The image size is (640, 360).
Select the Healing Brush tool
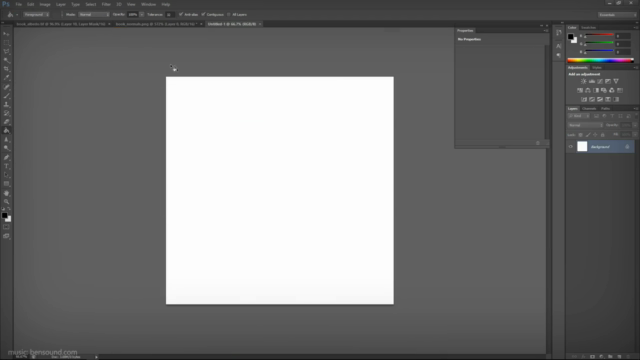pyautogui.click(x=7, y=87)
